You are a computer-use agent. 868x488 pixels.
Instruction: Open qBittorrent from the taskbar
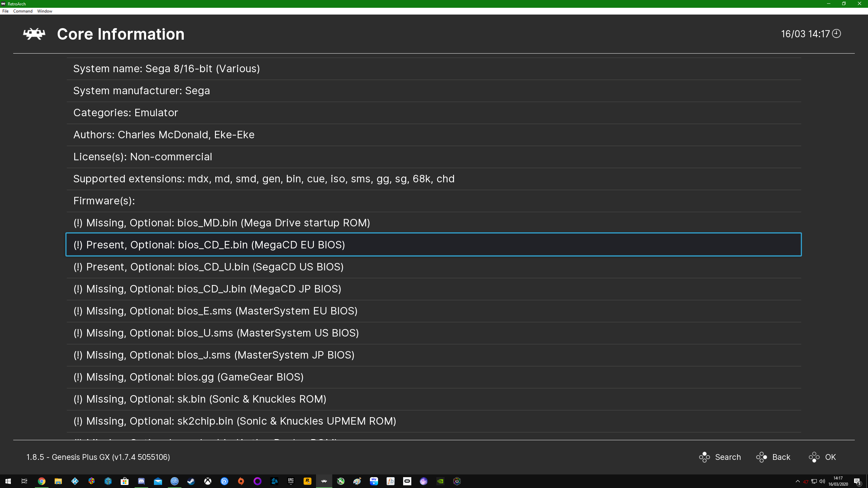pos(175,481)
